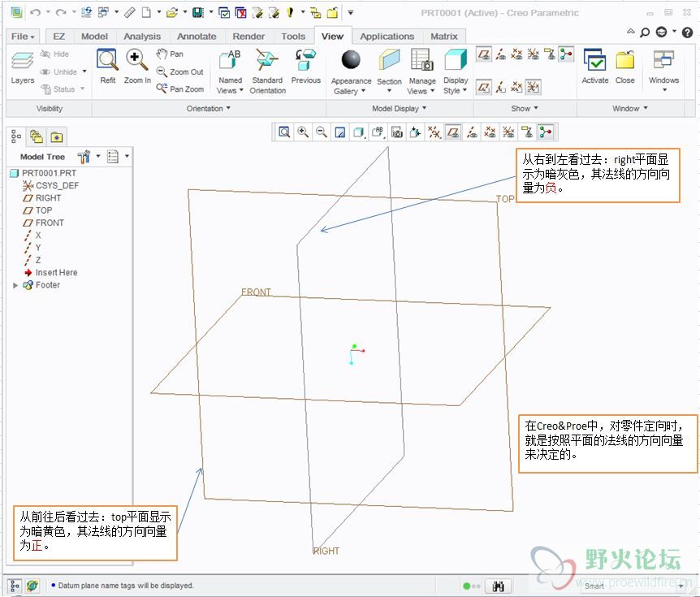The width and height of the screenshot is (700, 597).
Task: Toggle plane tag display in ribbon Show group
Action: tap(483, 87)
